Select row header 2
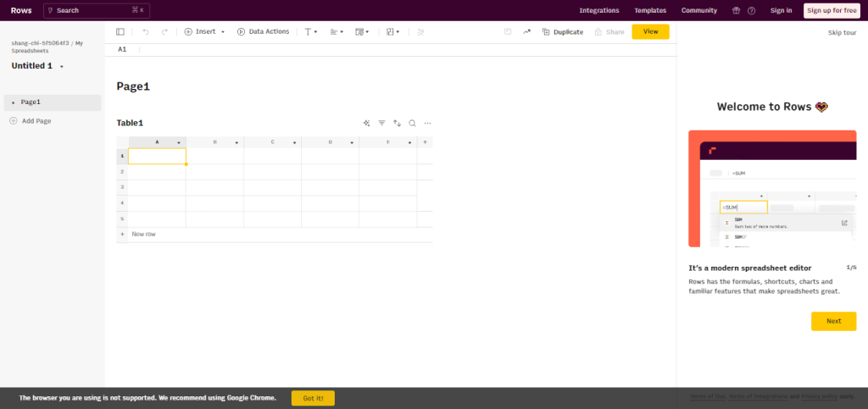The height and width of the screenshot is (409, 868). coord(122,172)
